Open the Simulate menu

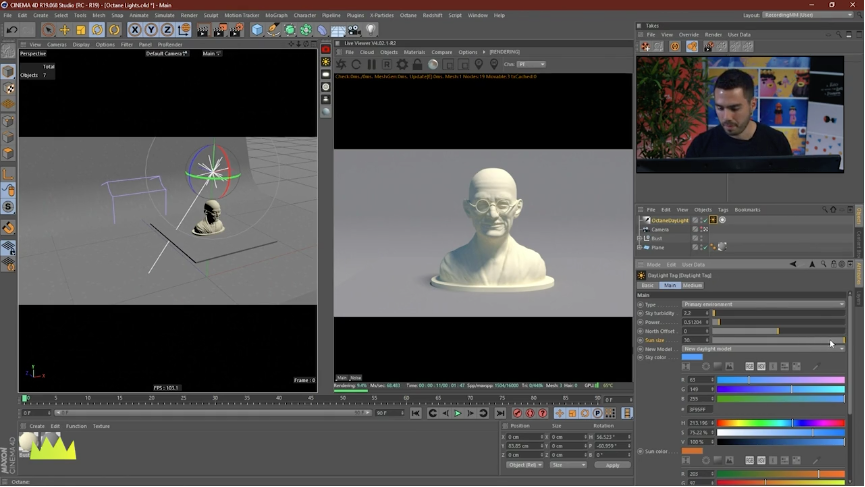pos(164,15)
